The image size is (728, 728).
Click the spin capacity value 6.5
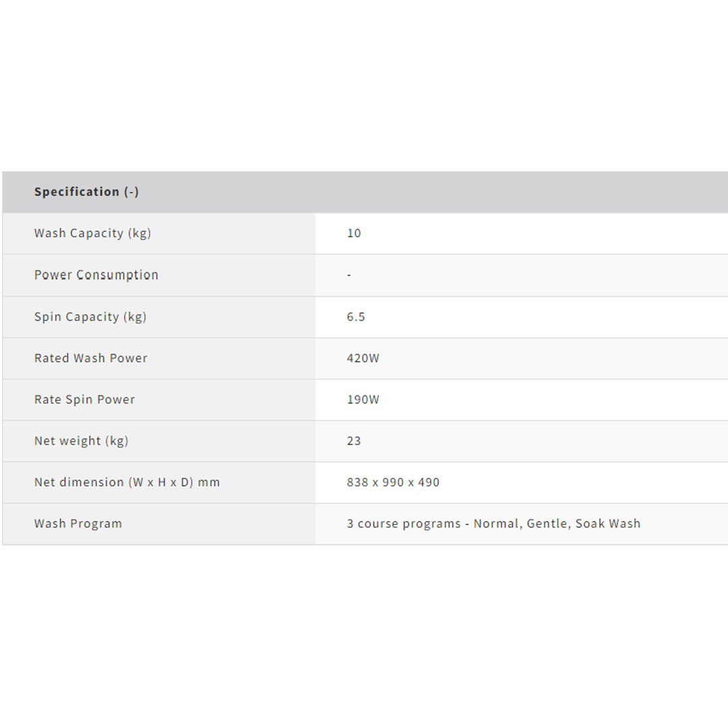[x=356, y=317]
